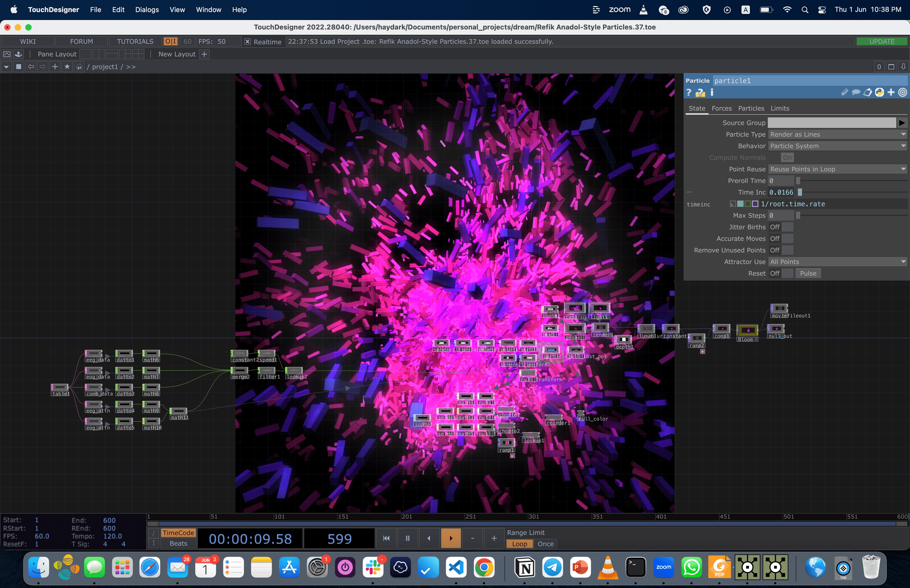Uncheck the Realtime checkbox
Screen dimensions: 910x588
pos(248,42)
